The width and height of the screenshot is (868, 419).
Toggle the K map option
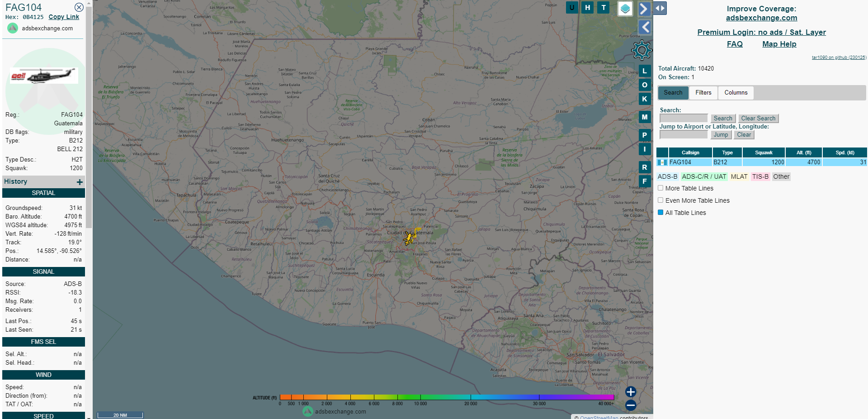[x=645, y=99]
